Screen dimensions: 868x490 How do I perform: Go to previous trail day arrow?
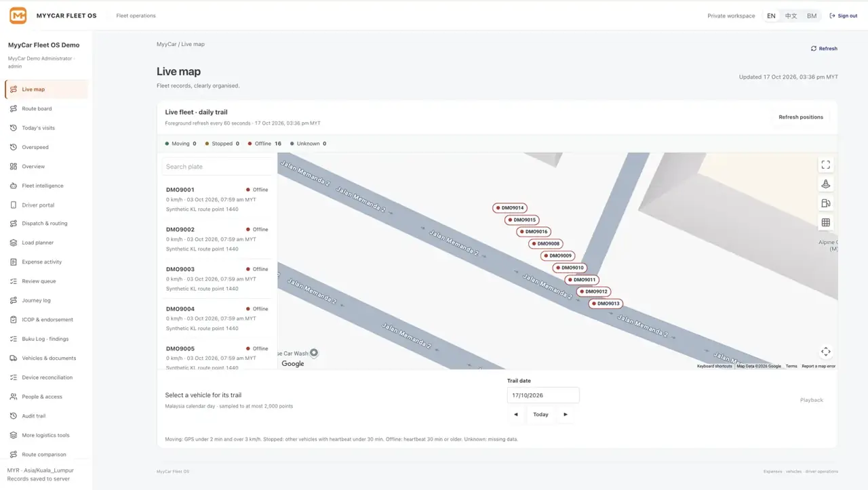[515, 414]
